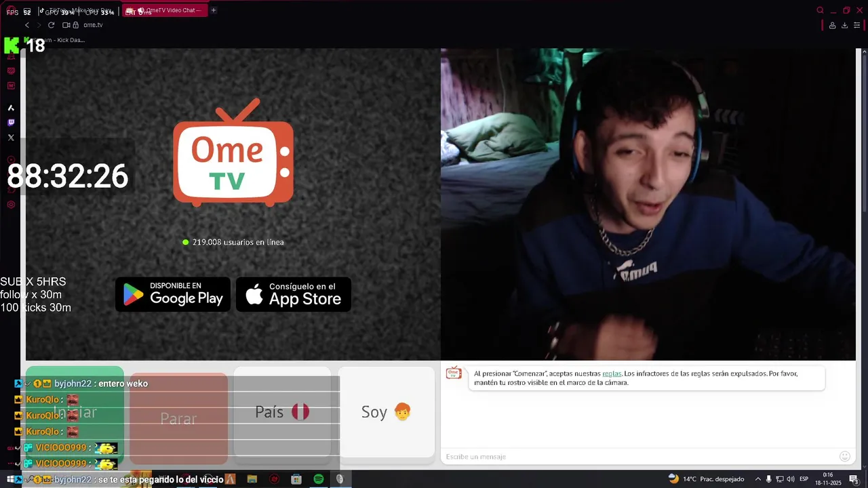Focus the ome.tv address bar

(x=93, y=25)
